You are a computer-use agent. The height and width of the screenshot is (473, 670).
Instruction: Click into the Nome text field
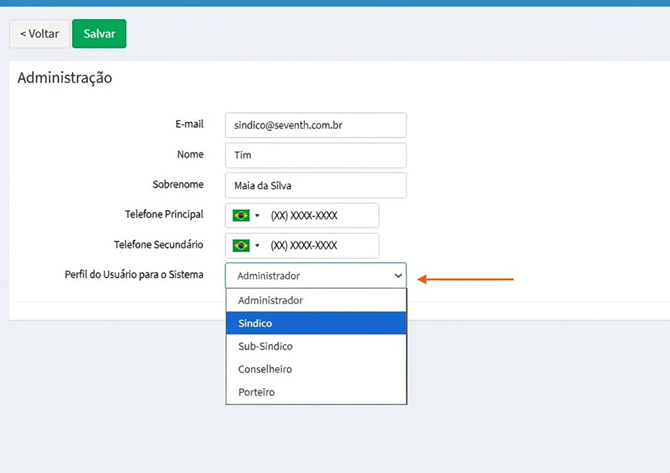coord(316,155)
